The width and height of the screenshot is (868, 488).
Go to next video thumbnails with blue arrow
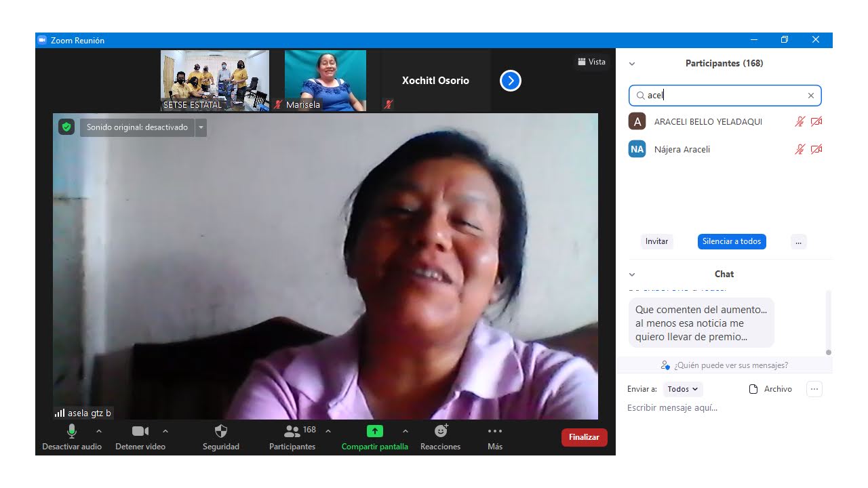(x=511, y=81)
